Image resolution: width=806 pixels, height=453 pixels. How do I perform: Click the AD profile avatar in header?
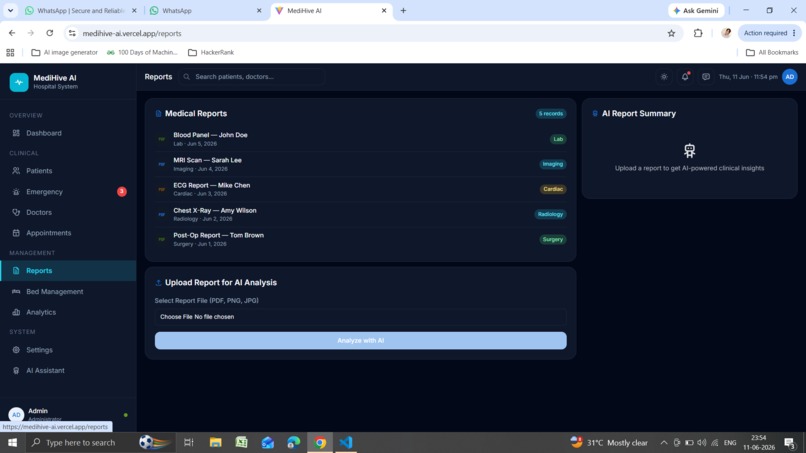[x=790, y=77]
